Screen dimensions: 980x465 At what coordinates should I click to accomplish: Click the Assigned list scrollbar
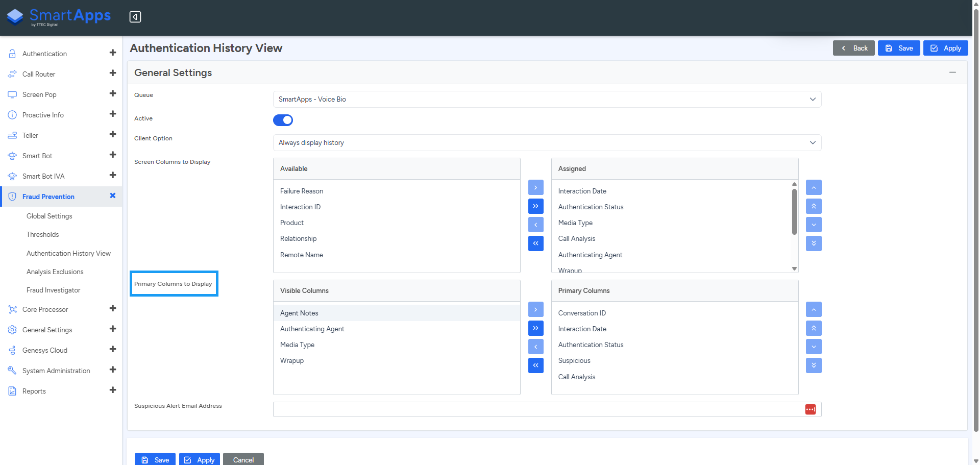pyautogui.click(x=794, y=212)
